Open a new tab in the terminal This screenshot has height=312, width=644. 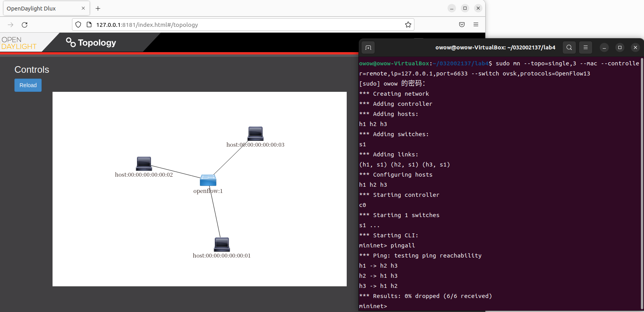[x=368, y=47]
